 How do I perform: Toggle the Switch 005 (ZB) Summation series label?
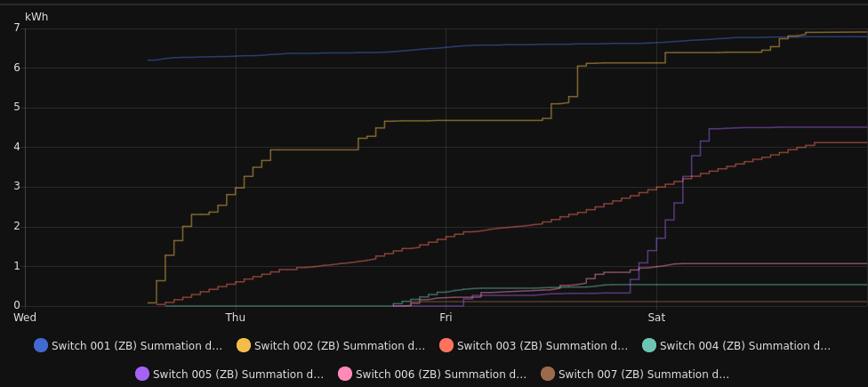pyautogui.click(x=238, y=375)
